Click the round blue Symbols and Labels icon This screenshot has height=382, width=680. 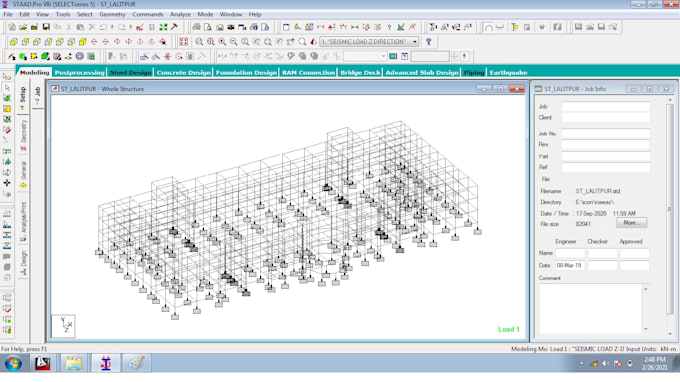(80, 56)
